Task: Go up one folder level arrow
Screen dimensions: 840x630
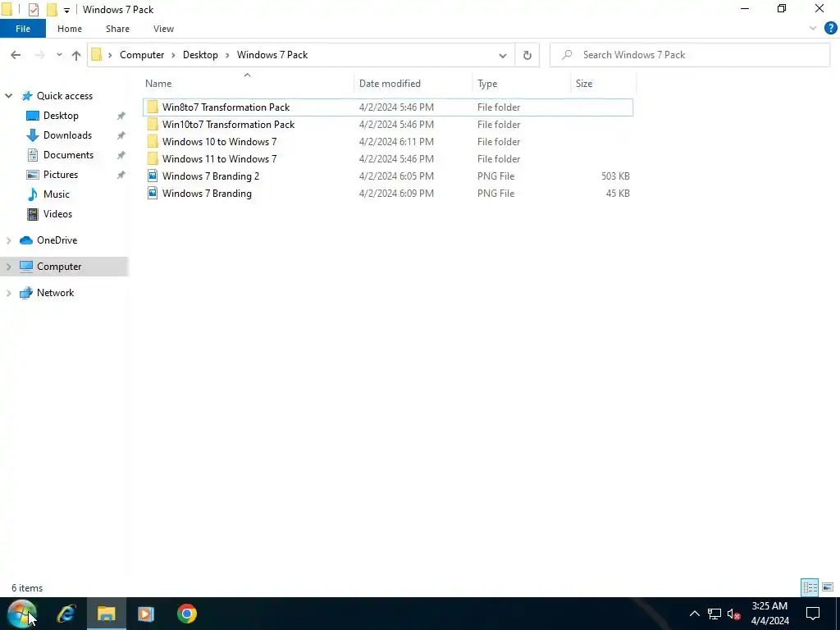Action: point(76,55)
